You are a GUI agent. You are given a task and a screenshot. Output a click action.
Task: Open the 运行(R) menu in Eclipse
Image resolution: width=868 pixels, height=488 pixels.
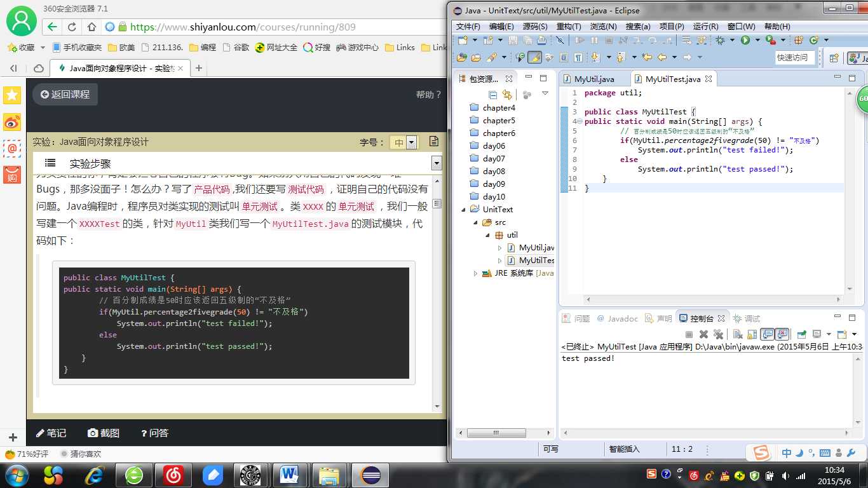[705, 27]
